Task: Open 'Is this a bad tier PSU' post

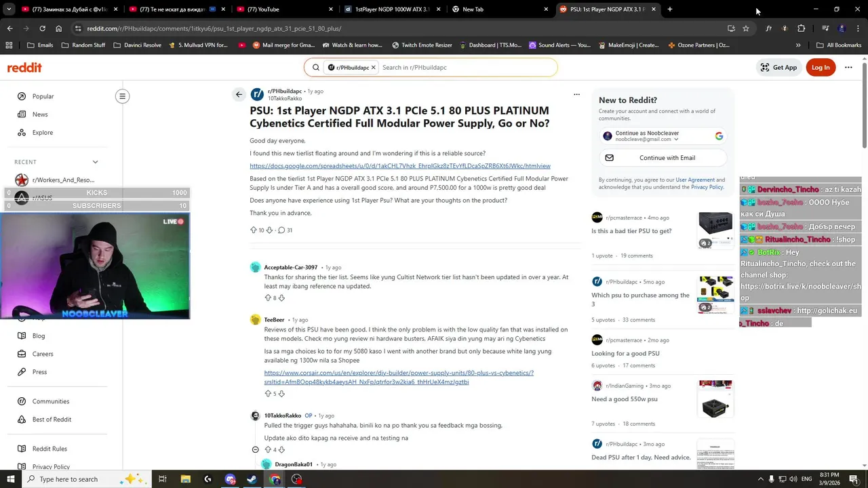Action: [x=631, y=231]
